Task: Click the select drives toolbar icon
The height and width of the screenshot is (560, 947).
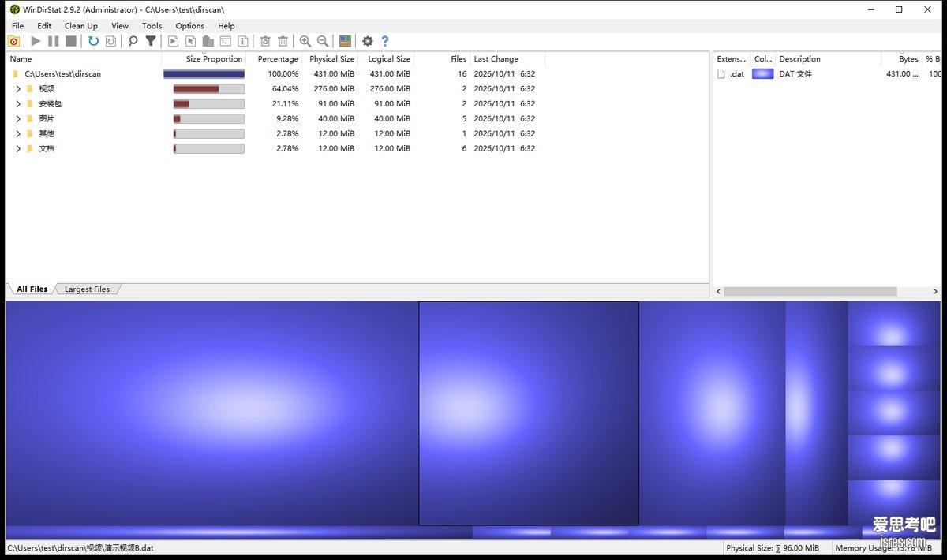Action: 13,41
